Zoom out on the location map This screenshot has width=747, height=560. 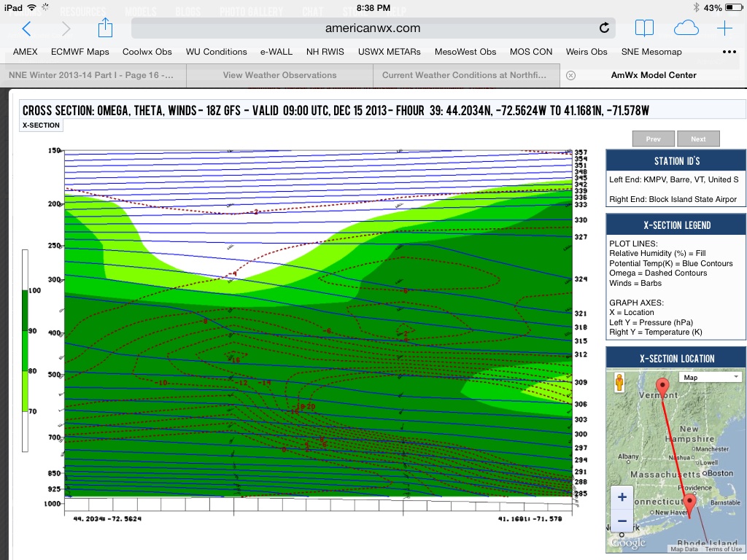[x=622, y=521]
